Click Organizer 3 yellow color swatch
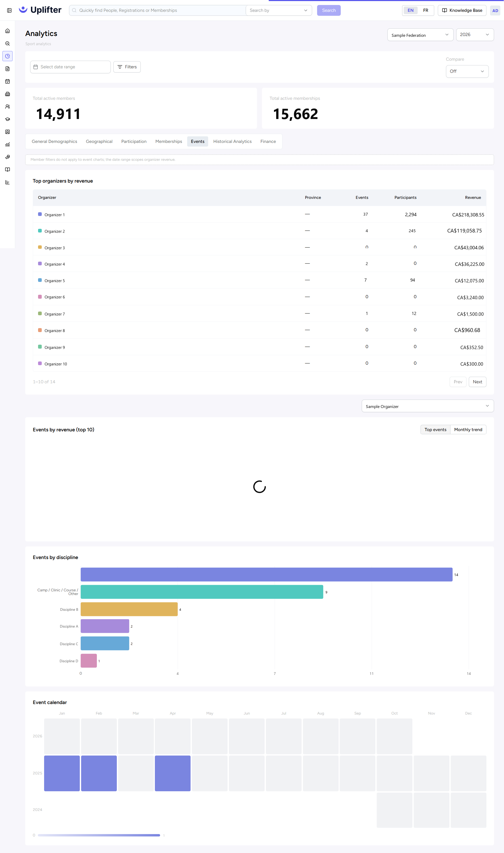 [x=40, y=247]
